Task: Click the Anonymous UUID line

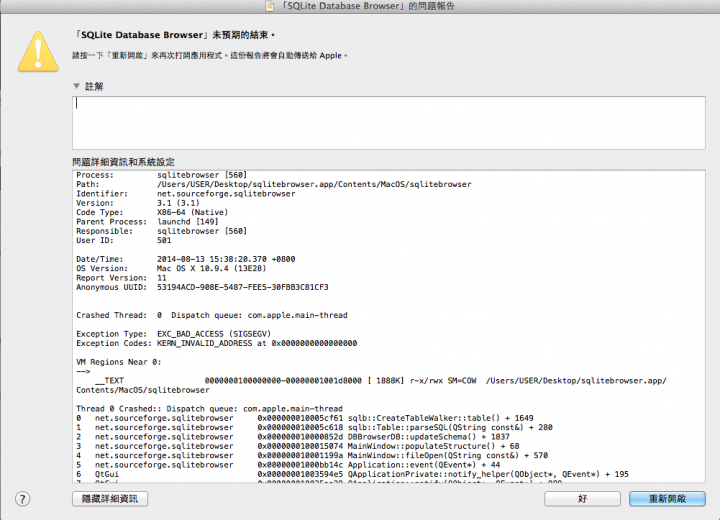Action: 202,287
